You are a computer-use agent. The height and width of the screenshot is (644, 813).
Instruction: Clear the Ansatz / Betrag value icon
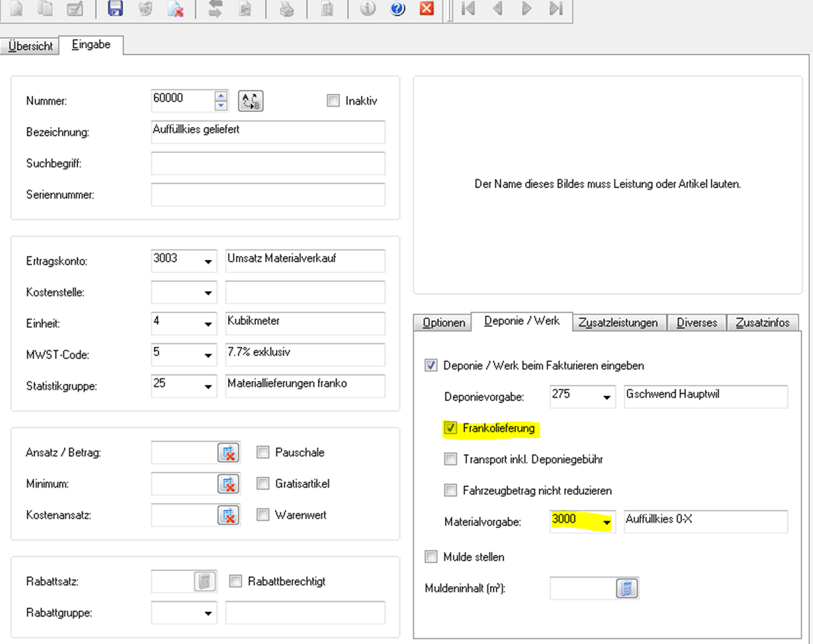tap(229, 453)
